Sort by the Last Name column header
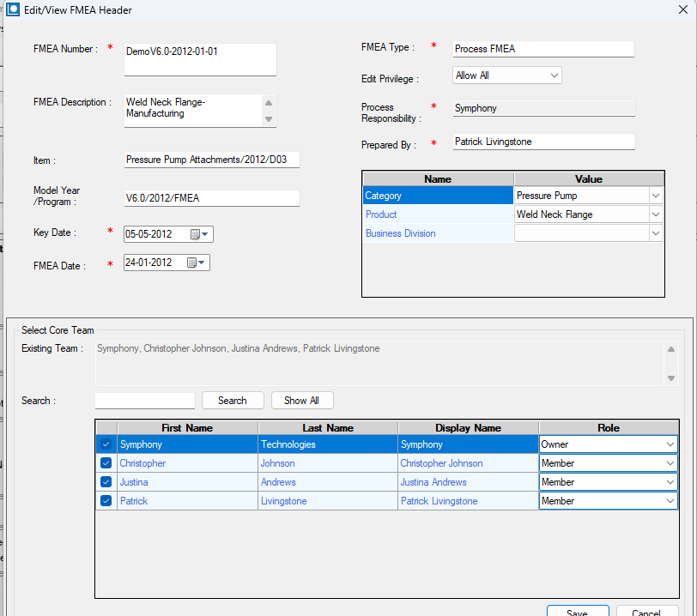Image resolution: width=697 pixels, height=616 pixels. pos(328,427)
